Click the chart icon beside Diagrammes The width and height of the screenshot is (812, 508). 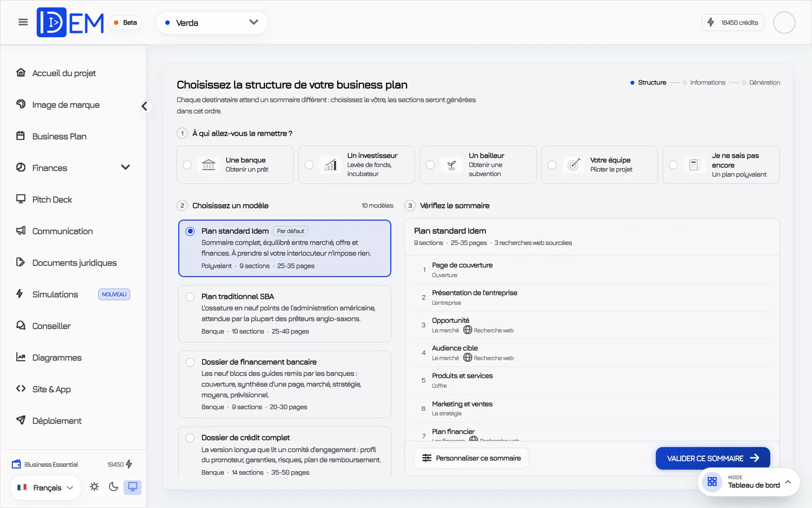pyautogui.click(x=21, y=357)
